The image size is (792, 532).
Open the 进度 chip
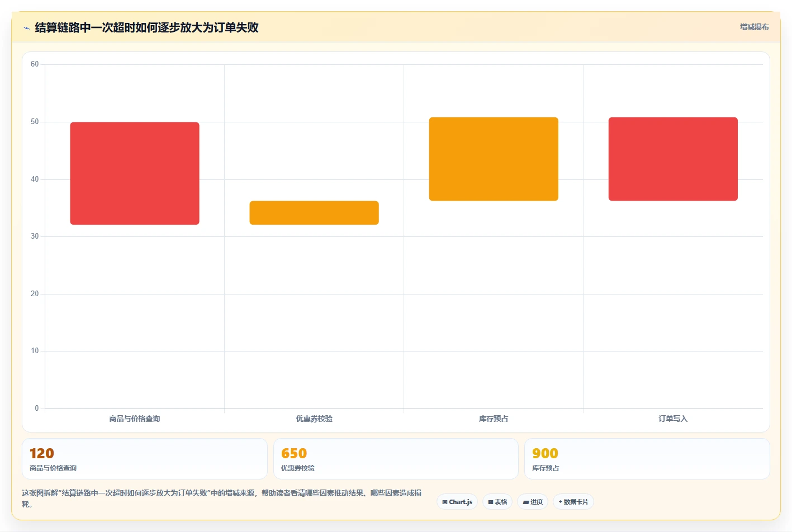click(533, 502)
